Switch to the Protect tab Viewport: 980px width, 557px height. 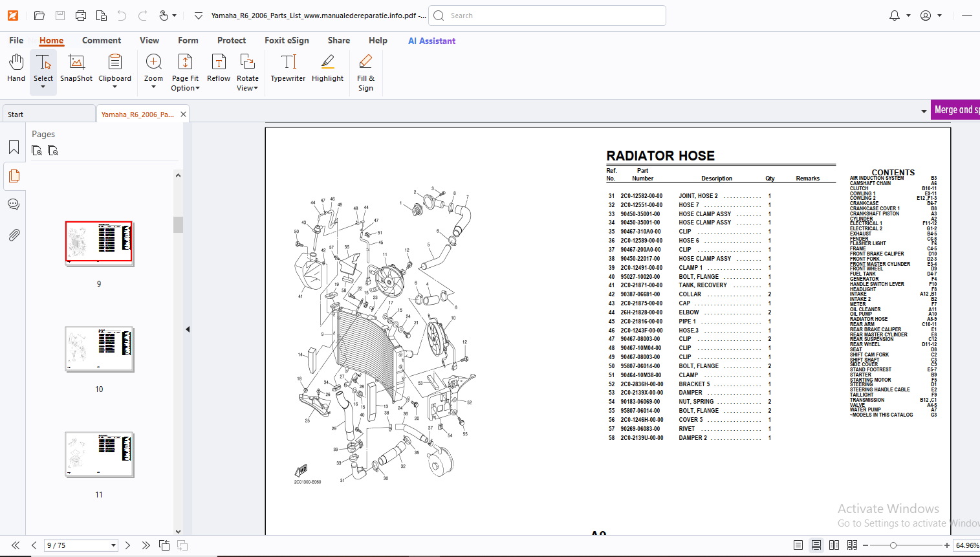coord(232,40)
